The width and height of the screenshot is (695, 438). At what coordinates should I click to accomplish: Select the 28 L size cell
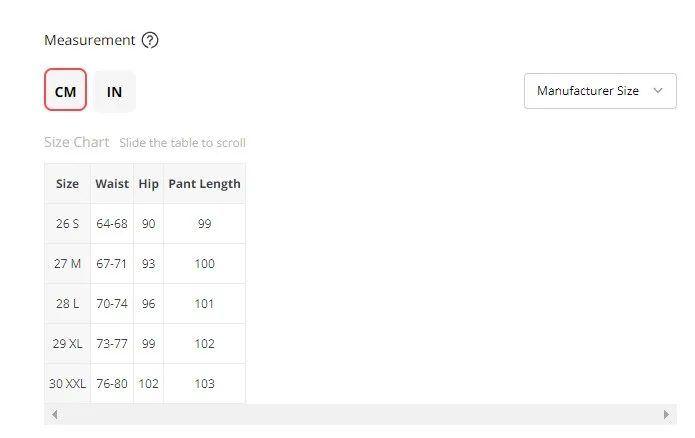67,304
